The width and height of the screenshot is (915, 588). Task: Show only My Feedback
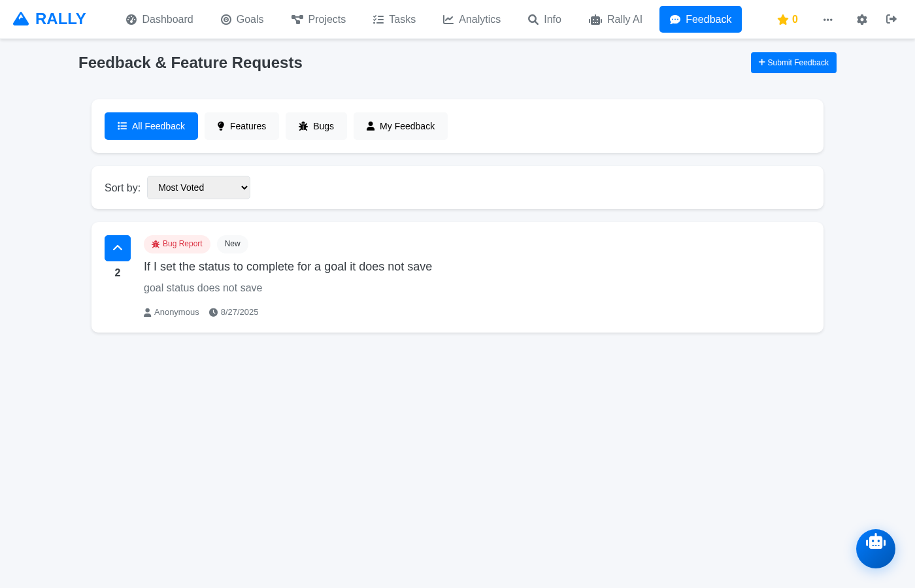401,126
